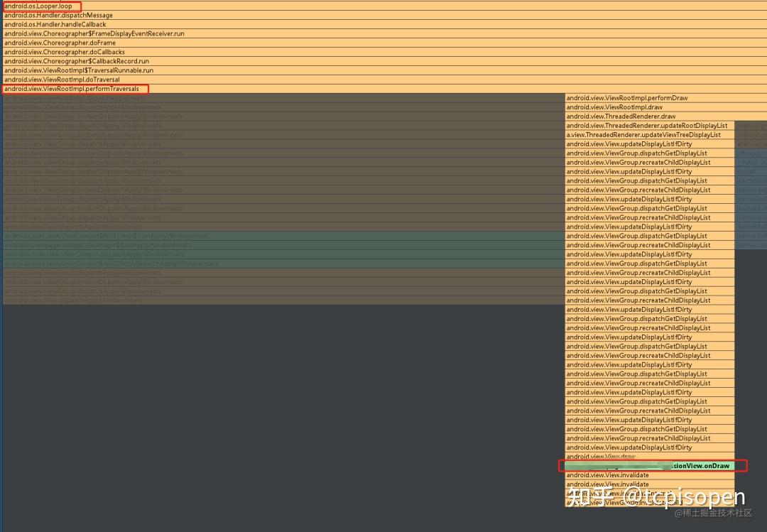Select the Choreographer$CallbackRecord.run bar
Screen dimensions: 767x532
tap(384, 61)
